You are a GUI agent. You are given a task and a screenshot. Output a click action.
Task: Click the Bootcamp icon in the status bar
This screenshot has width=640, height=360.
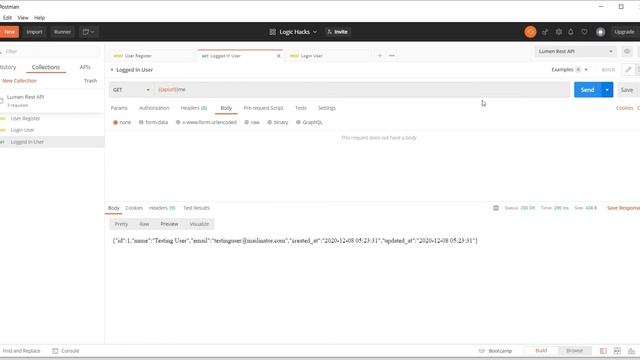click(482, 351)
